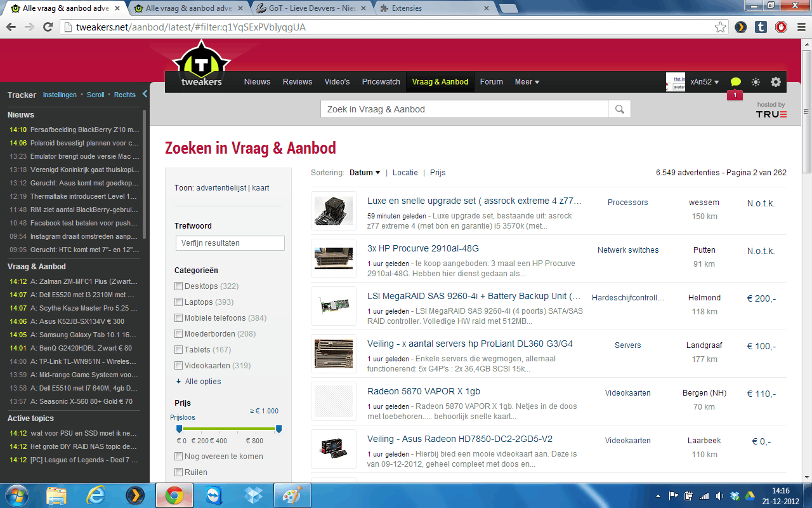Launch Internet Explorer from the taskbar
This screenshot has width=812, height=508.
[96, 495]
